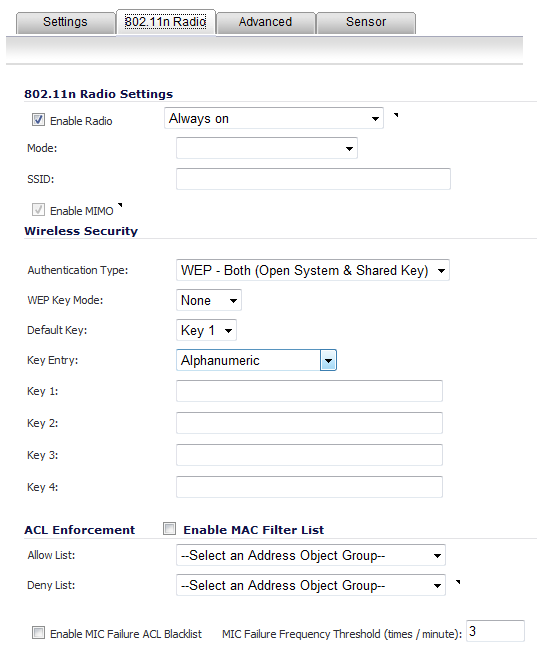
Task: Click the Key Entry Alphanumeric dropdown arrow
Action: pos(328,361)
